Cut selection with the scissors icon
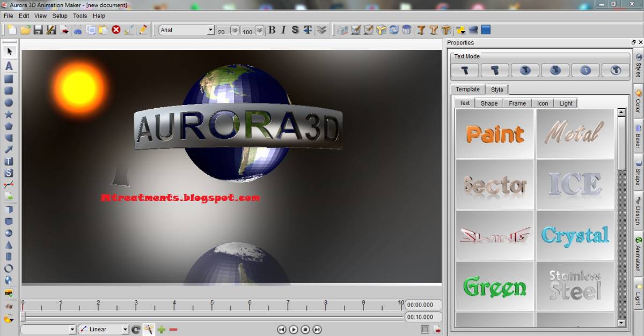Screen dimensions: 644x336 [x=78, y=30]
